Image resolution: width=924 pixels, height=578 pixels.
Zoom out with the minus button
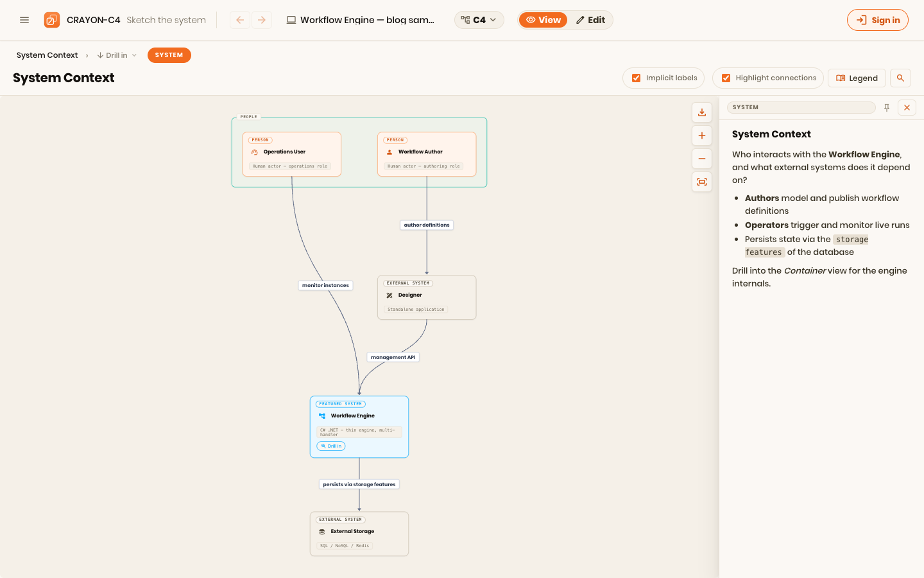click(702, 159)
